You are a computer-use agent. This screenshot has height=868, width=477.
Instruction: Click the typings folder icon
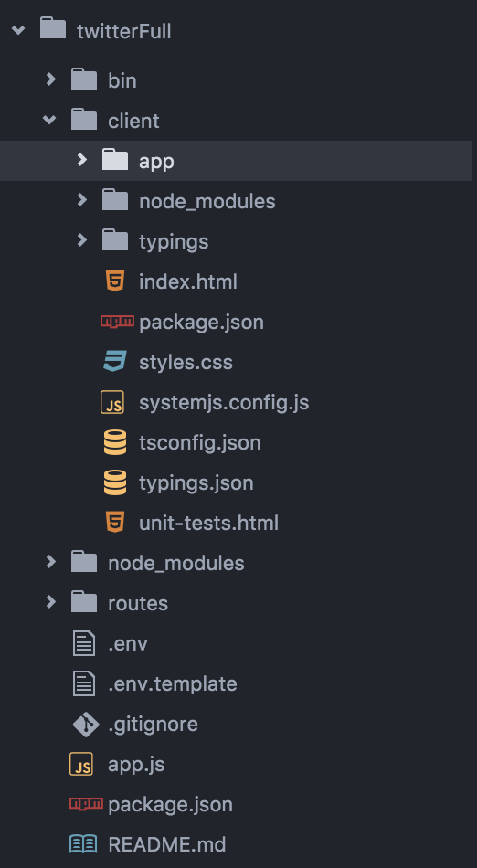pyautogui.click(x=115, y=240)
